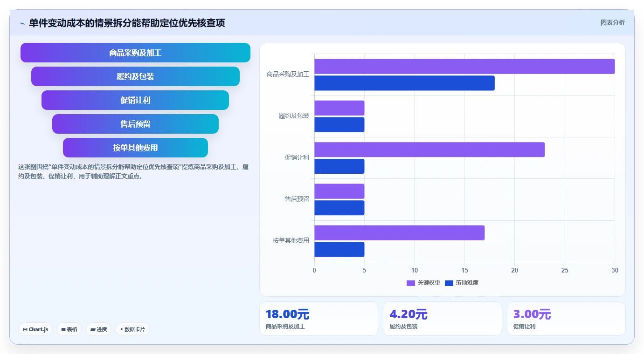Click the chart description paragraph text
Image resolution: width=644 pixels, height=354 pixels.
pos(133,171)
